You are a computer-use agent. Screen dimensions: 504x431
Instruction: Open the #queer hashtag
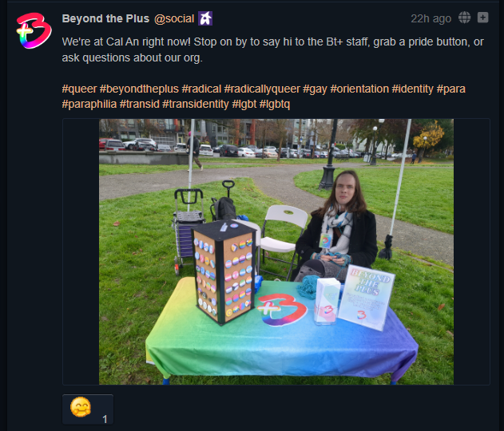pos(79,89)
